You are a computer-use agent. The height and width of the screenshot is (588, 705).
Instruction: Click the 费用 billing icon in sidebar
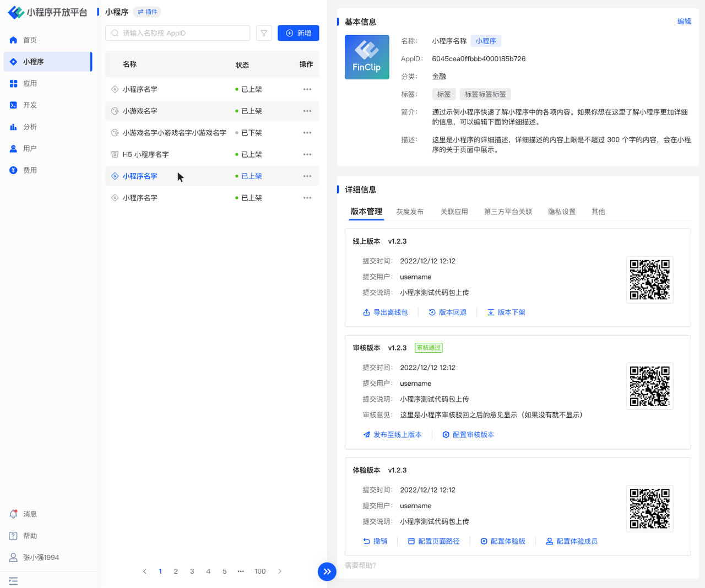13,170
